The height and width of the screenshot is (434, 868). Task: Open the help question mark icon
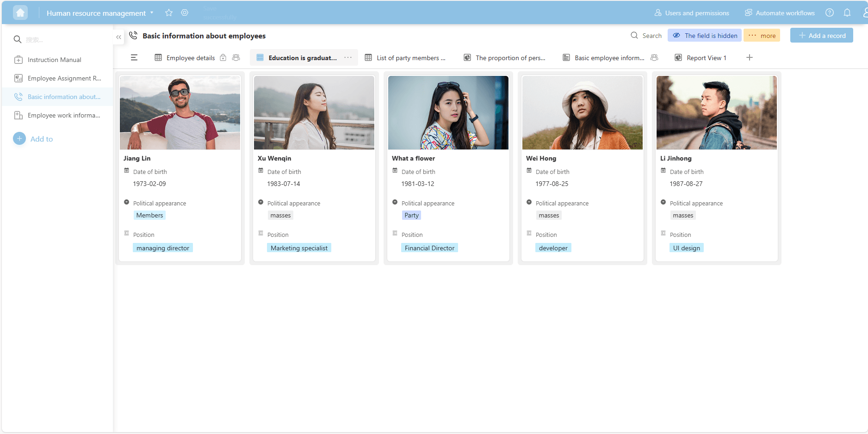click(x=830, y=13)
